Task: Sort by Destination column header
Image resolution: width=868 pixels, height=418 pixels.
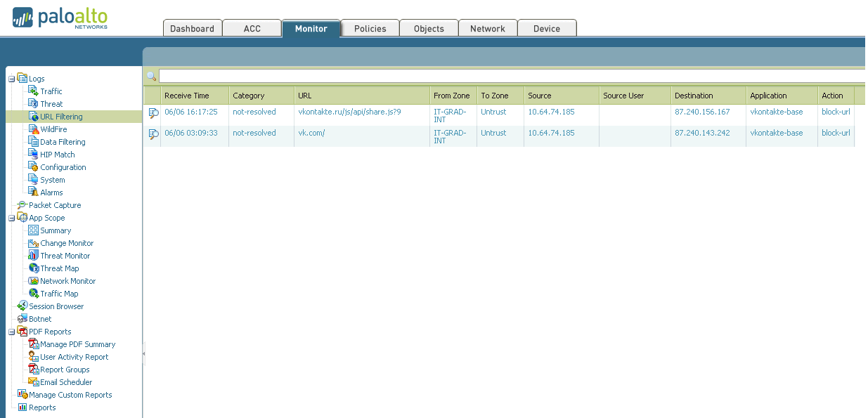Action: (708, 96)
